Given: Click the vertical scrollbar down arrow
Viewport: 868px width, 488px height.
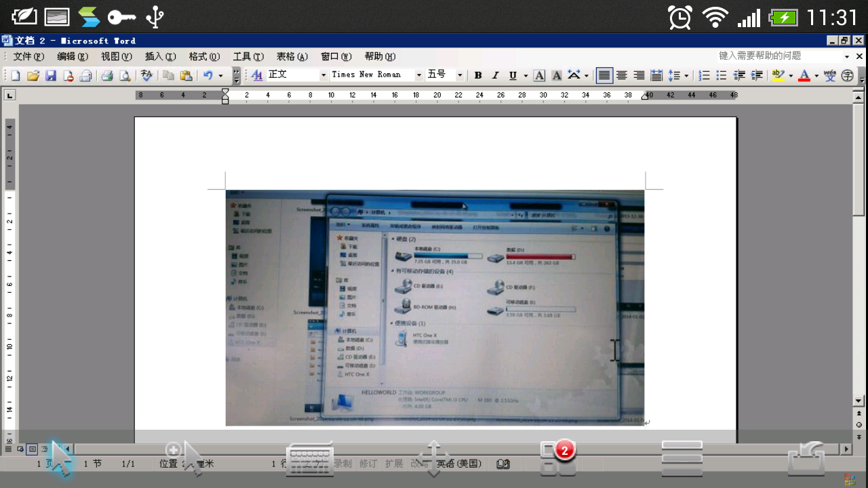Looking at the screenshot, I should click(859, 401).
